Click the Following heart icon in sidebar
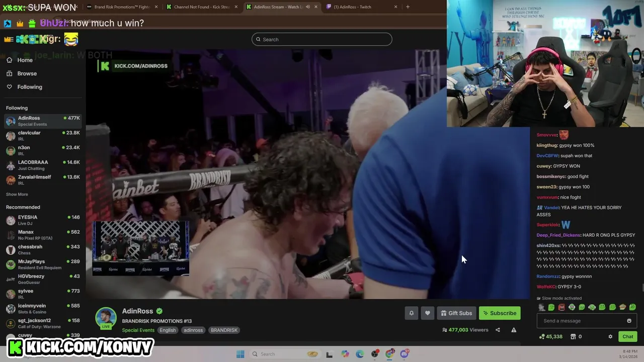Screen dimensions: 644x362 click(9, 87)
